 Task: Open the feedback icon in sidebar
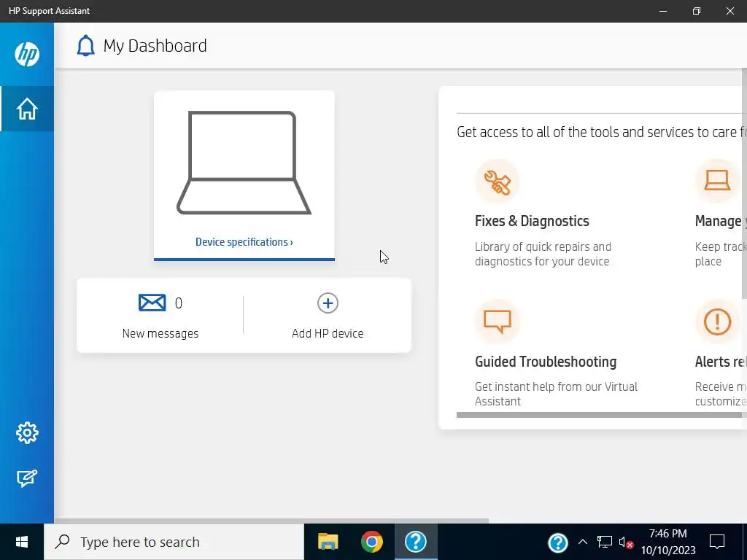[x=27, y=478]
